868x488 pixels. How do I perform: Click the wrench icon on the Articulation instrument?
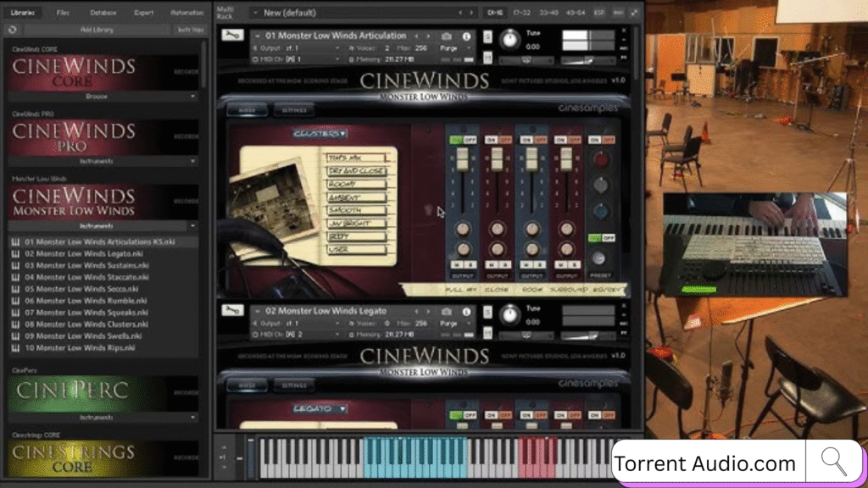(228, 36)
